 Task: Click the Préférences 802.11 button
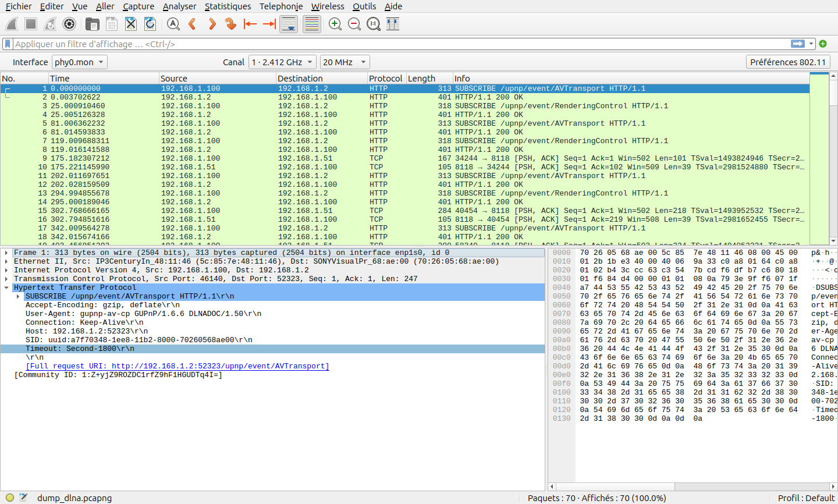(788, 62)
